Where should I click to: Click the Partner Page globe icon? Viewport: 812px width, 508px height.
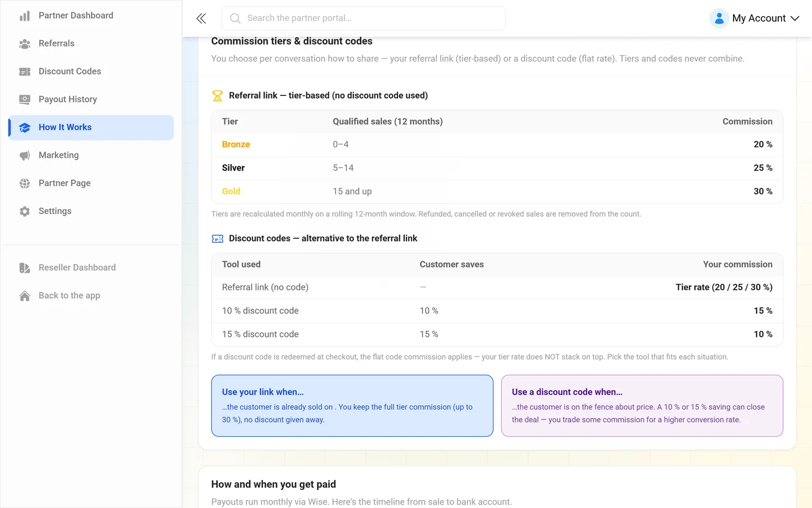[x=25, y=183]
